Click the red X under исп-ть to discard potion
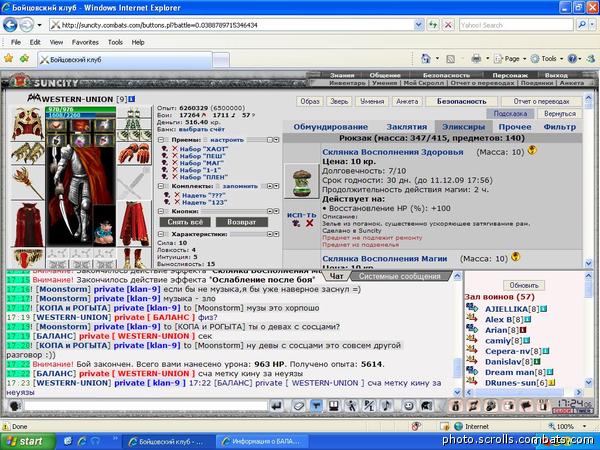The width and height of the screenshot is (600, 450). coord(310,223)
